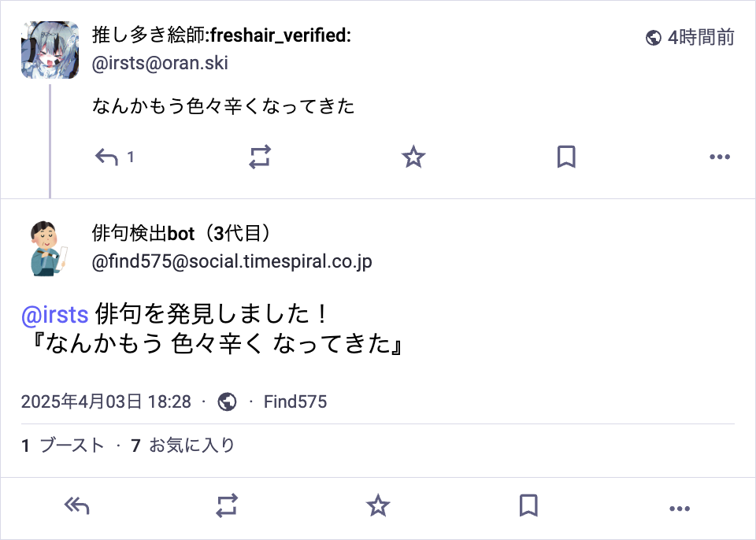Open the 2025年4月03日 18:28 date link
The width and height of the screenshot is (756, 540).
pyautogui.click(x=106, y=402)
